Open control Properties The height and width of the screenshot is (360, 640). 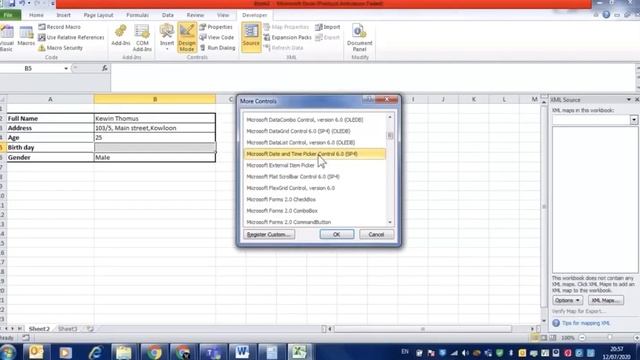216,27
